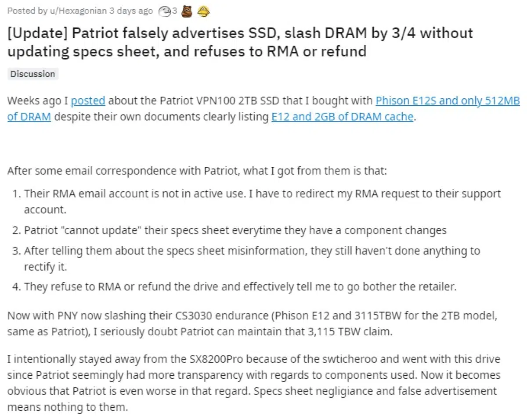Image resolution: width=527 pixels, height=420 pixels.
Task: Click the "of DRAM" link continuation on second line
Action: [29, 117]
